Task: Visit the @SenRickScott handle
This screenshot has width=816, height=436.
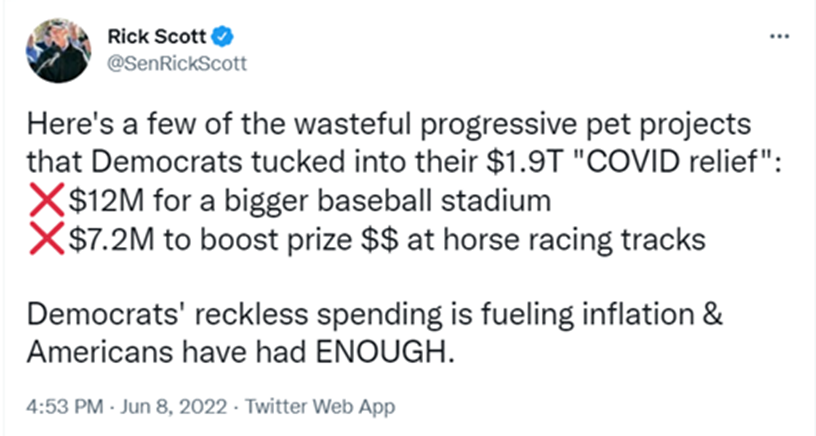Action: point(177,63)
